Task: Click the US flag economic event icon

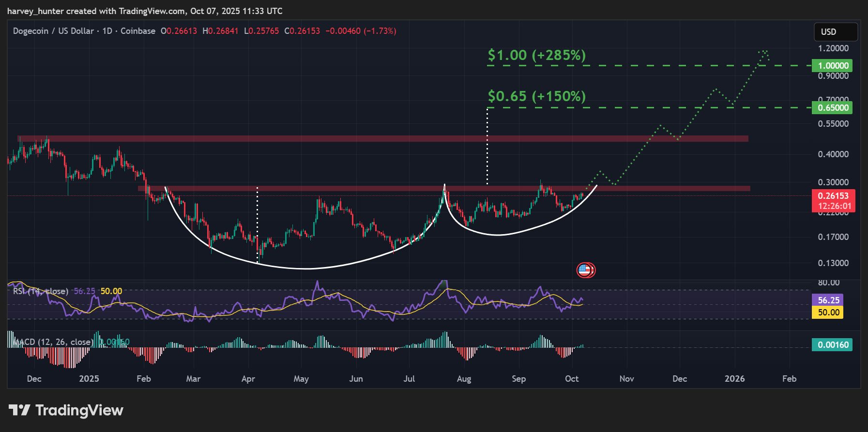Action: click(x=585, y=270)
